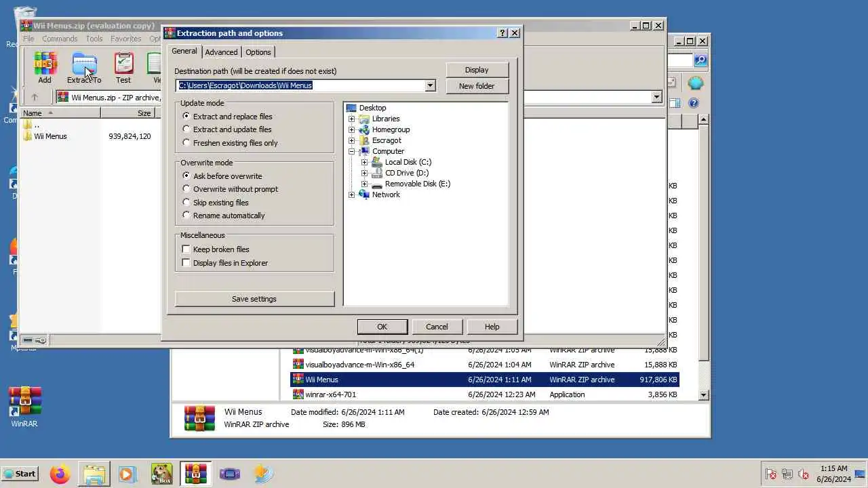Click the Help button in dialog
This screenshot has width=868, height=488.
coord(492,327)
